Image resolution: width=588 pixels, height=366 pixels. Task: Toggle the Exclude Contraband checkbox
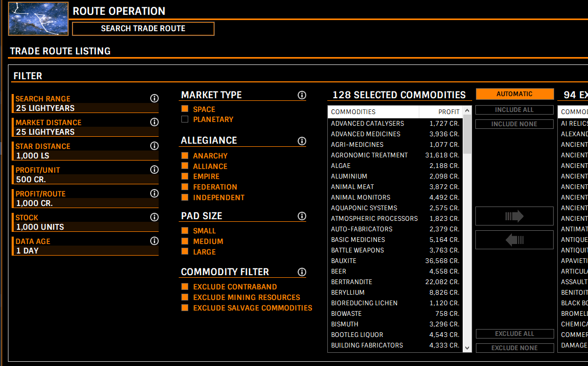(x=185, y=287)
